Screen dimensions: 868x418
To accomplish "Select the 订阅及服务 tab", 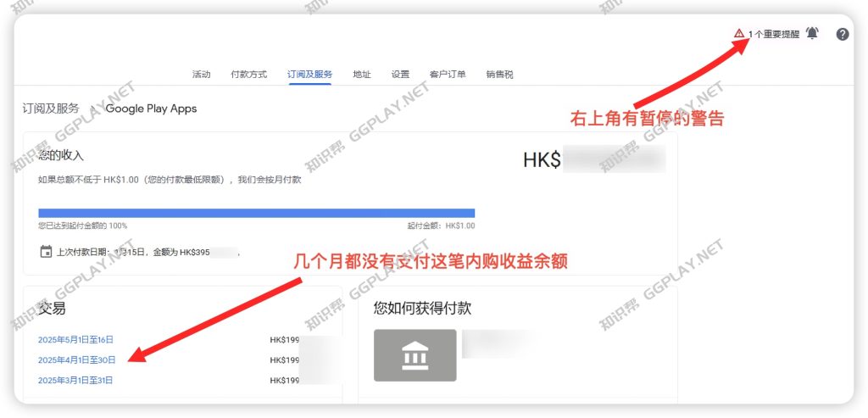I will coord(309,74).
